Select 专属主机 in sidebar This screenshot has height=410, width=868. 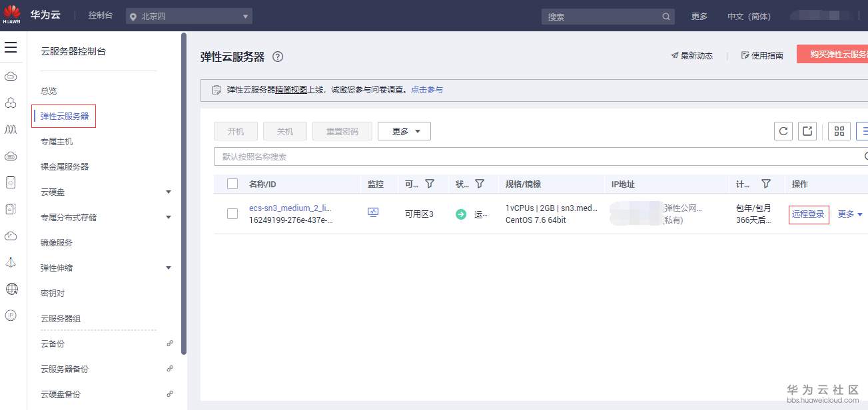pyautogui.click(x=57, y=142)
